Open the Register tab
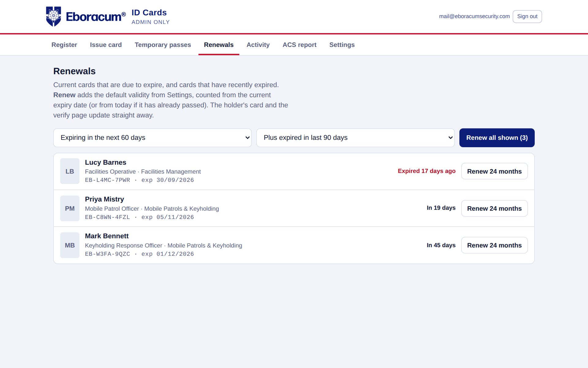588x368 pixels. click(x=64, y=45)
